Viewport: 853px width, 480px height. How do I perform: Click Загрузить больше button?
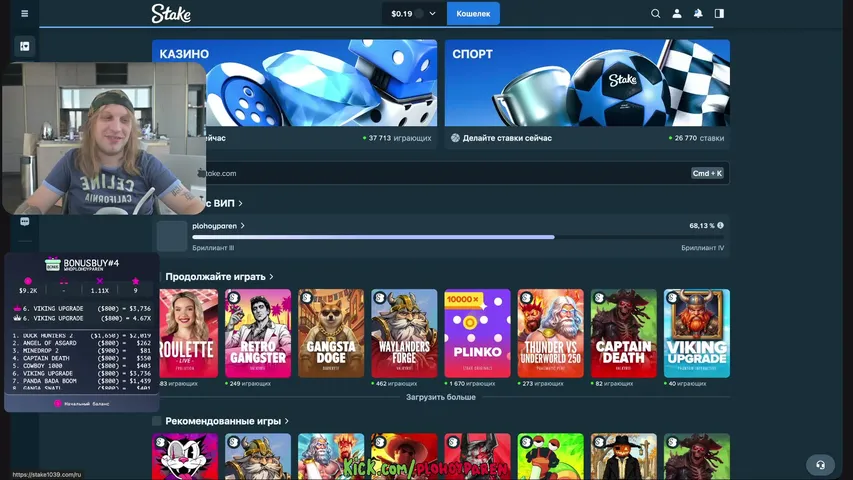click(x=441, y=397)
